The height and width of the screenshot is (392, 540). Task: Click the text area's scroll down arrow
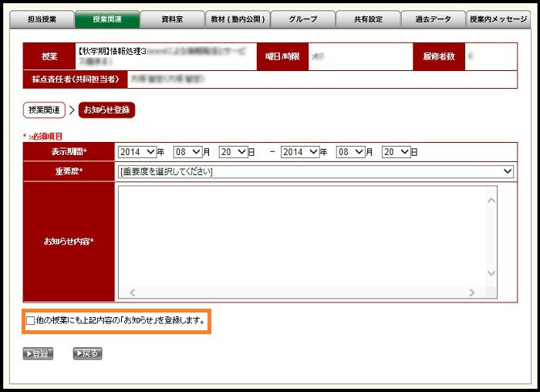tap(491, 273)
